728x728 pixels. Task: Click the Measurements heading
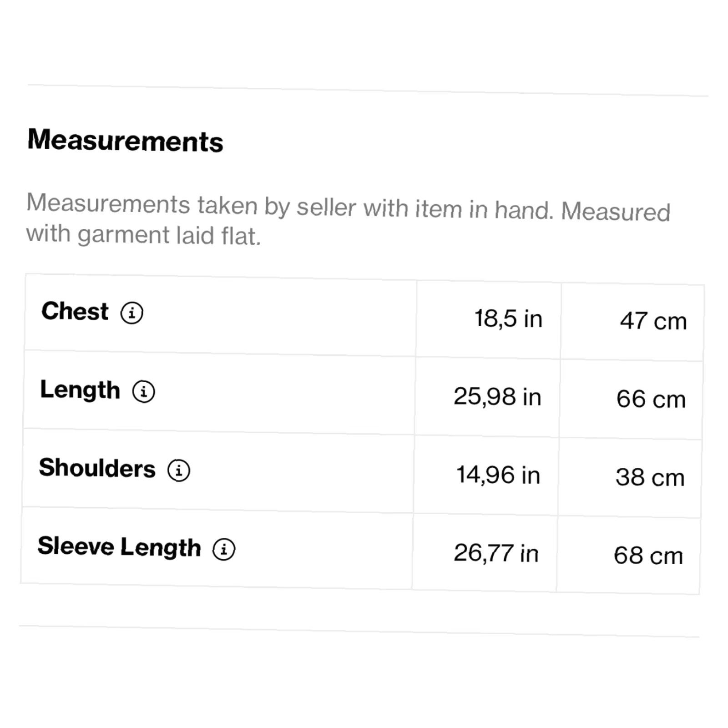[x=126, y=140]
